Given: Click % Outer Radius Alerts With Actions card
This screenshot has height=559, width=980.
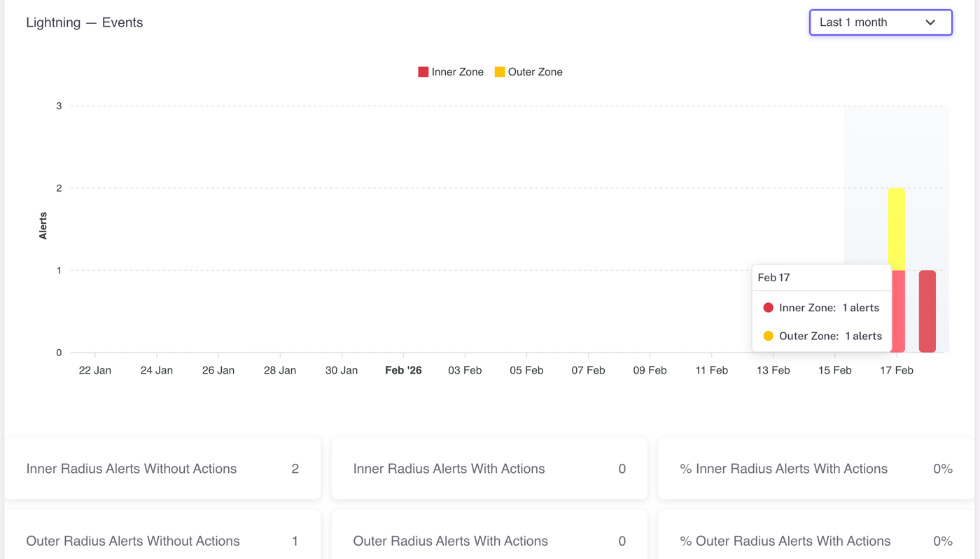Looking at the screenshot, I should coord(816,541).
